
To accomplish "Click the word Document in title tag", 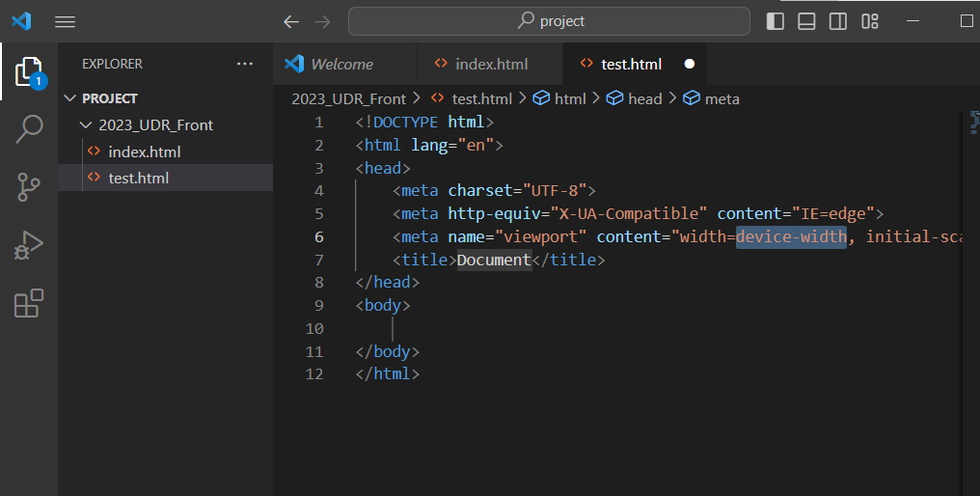I will coord(494,260).
